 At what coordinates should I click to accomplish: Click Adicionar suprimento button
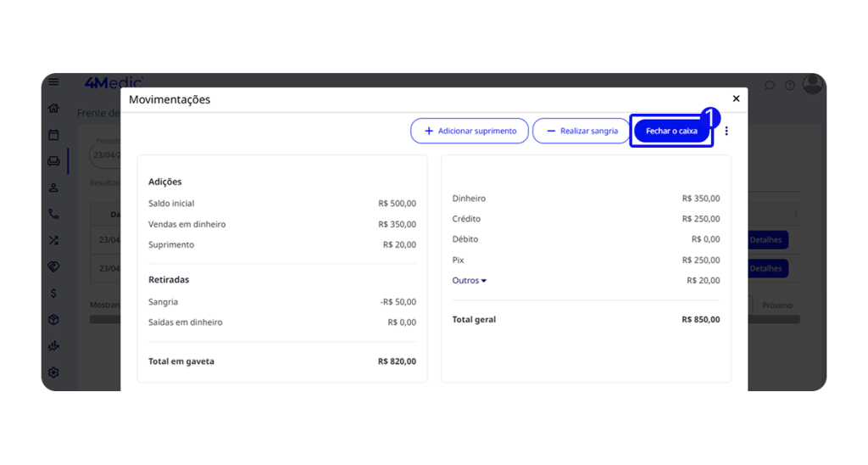coord(470,132)
